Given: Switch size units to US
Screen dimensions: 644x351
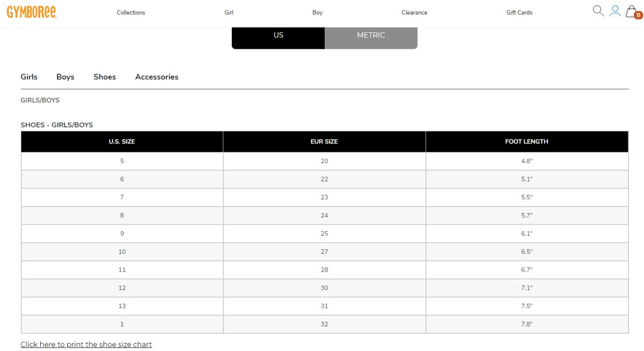Looking at the screenshot, I should tap(278, 35).
